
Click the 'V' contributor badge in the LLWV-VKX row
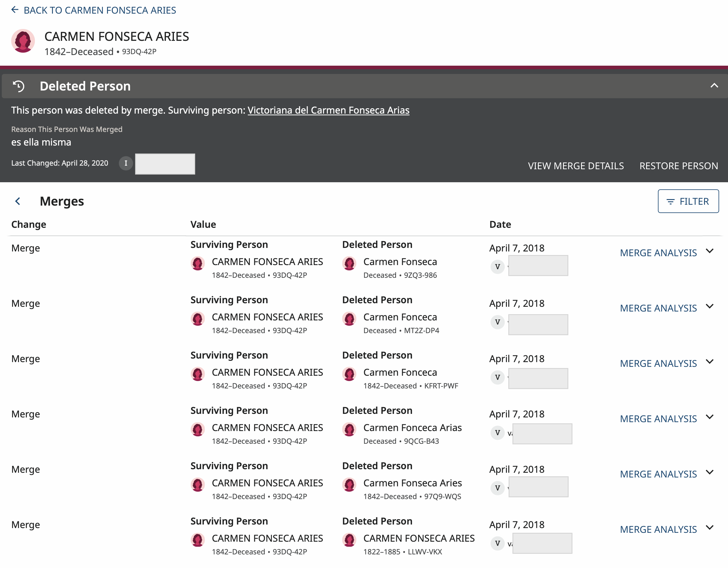tap(497, 544)
